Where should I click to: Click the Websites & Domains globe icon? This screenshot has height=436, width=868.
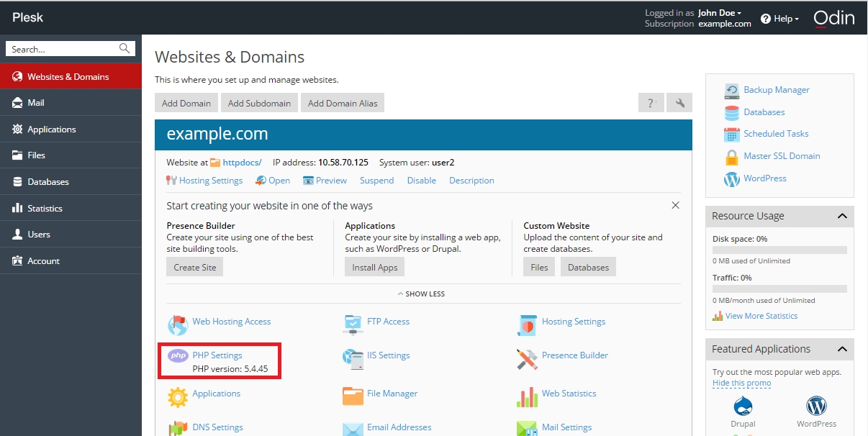click(17, 76)
